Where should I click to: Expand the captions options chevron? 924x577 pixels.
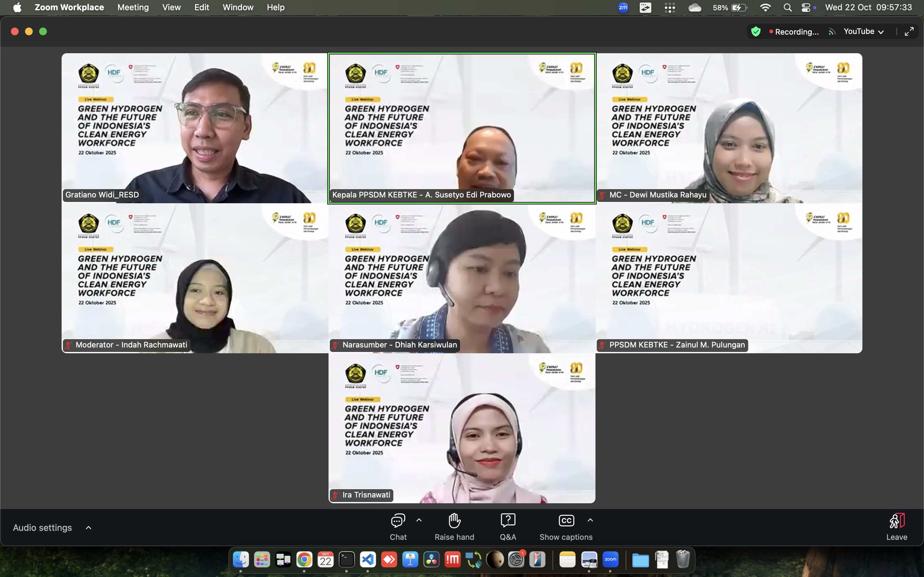tap(590, 520)
